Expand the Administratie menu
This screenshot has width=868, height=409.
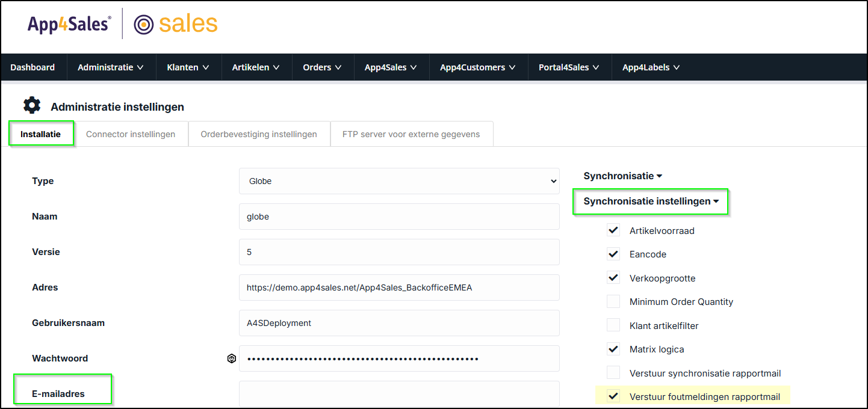[x=111, y=67]
